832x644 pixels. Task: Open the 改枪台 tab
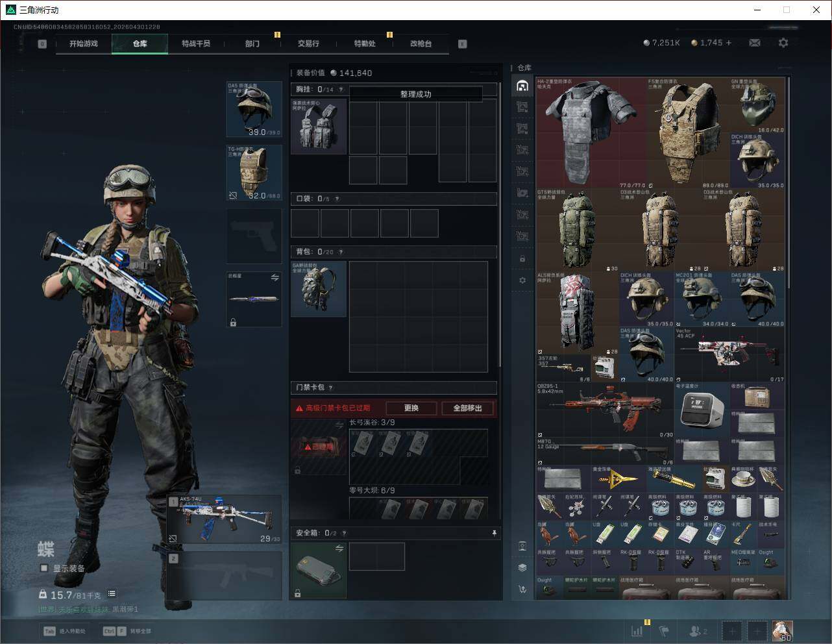(421, 43)
